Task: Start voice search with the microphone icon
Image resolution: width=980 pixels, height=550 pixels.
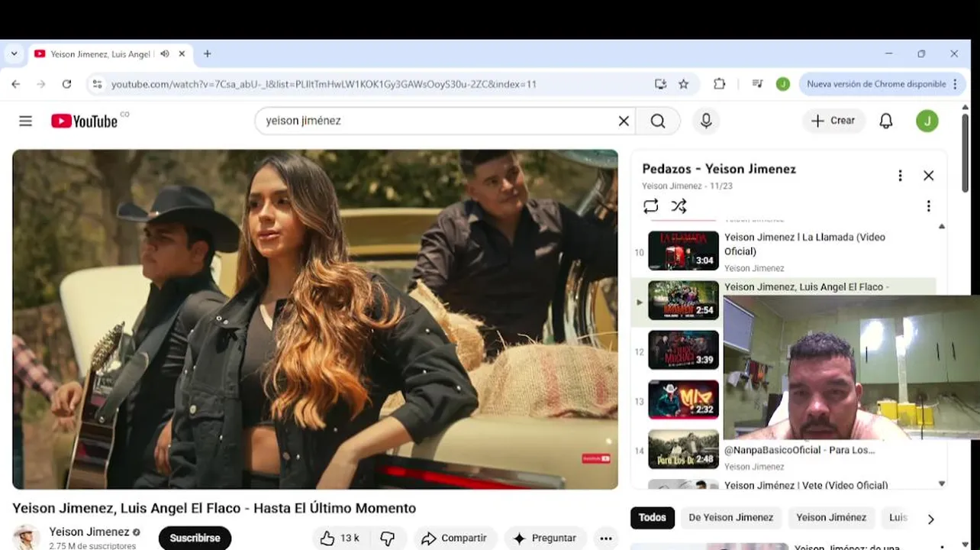Action: 706,121
